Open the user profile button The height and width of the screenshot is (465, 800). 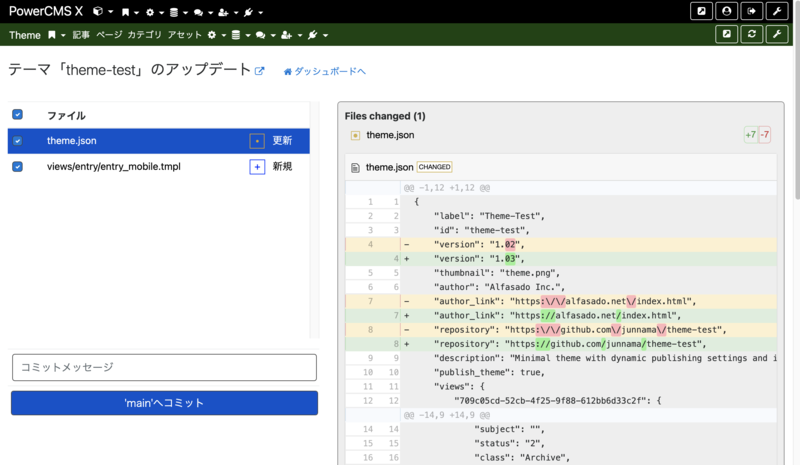coord(727,11)
